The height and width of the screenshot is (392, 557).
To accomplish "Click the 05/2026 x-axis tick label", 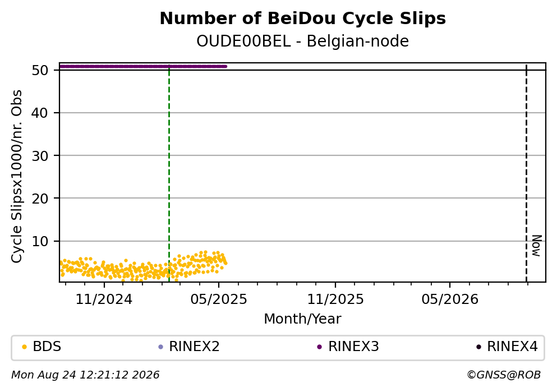I will point(450,299).
